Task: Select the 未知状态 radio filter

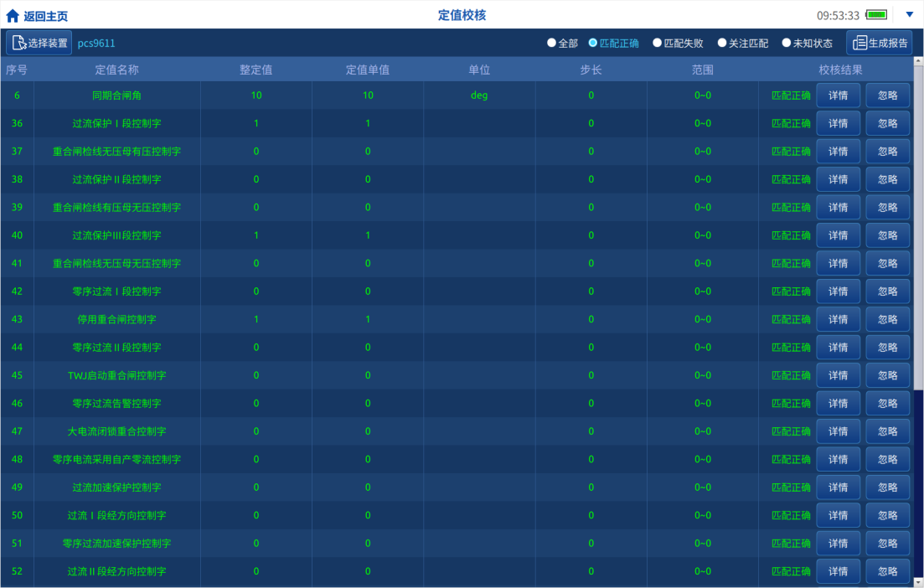Action: pos(787,43)
